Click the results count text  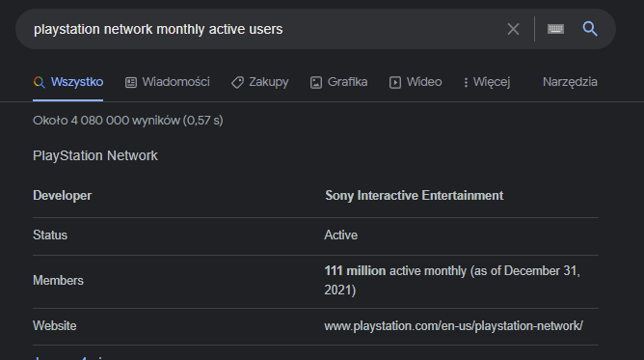[x=127, y=121]
